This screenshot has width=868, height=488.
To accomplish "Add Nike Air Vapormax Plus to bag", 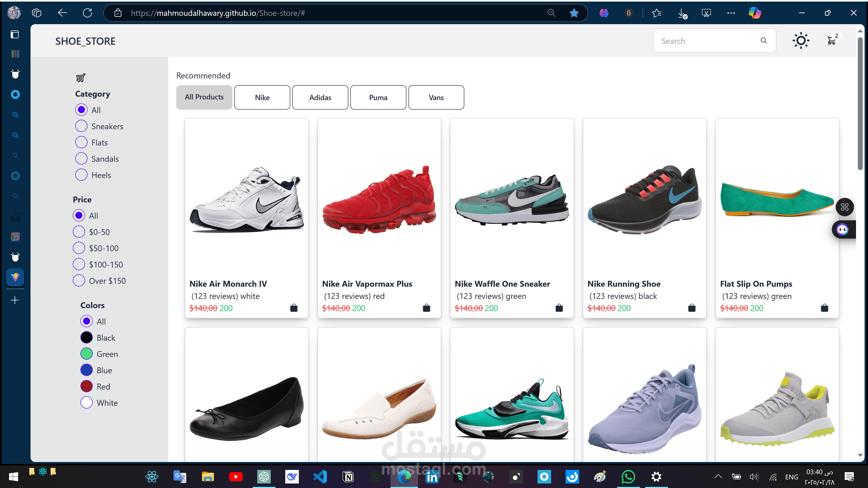I will 426,308.
